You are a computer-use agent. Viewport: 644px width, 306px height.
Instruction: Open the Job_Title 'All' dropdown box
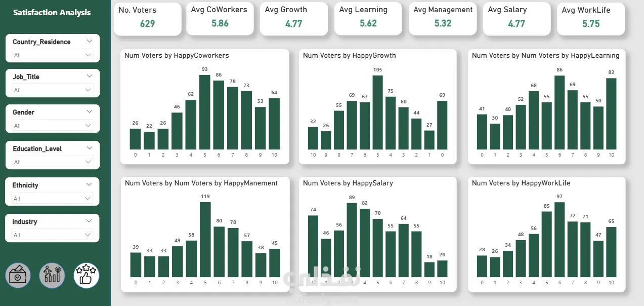click(53, 90)
